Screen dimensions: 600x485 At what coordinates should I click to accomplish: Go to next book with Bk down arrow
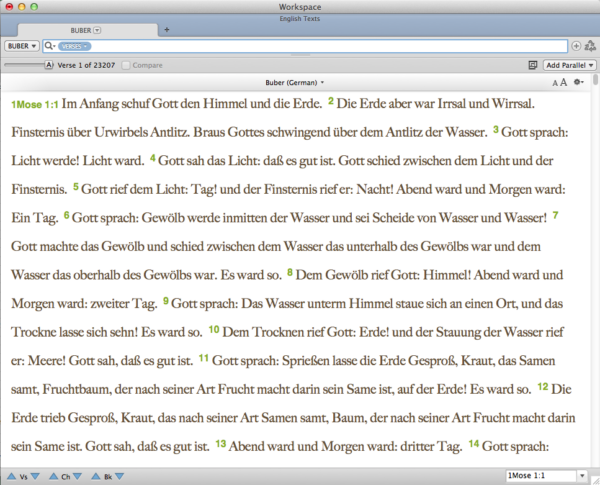click(x=119, y=476)
